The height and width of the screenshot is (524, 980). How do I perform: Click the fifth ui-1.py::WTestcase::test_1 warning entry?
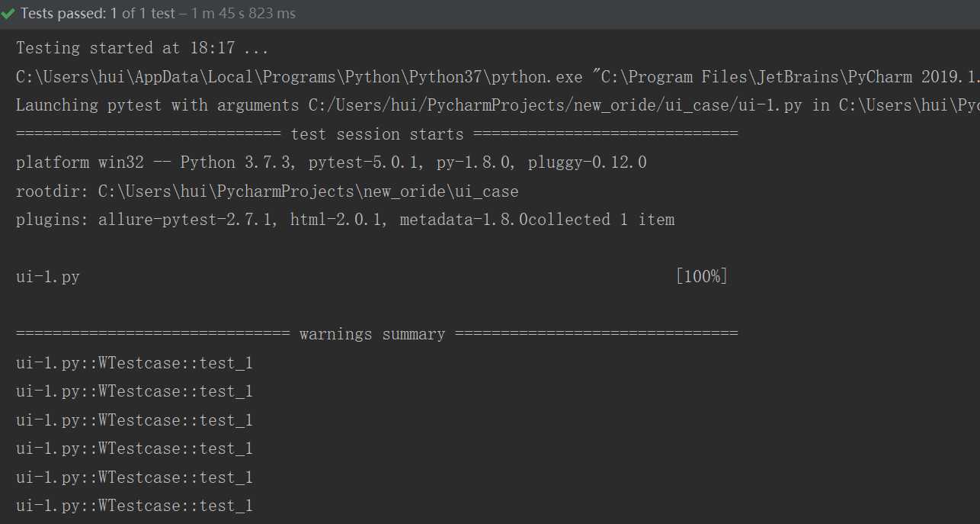pyautogui.click(x=134, y=477)
